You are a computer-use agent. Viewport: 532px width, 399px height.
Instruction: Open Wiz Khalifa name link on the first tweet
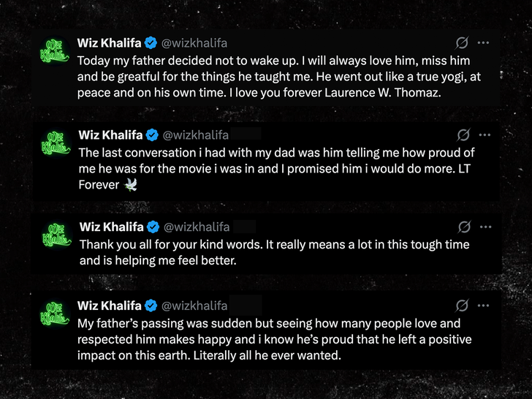(109, 42)
